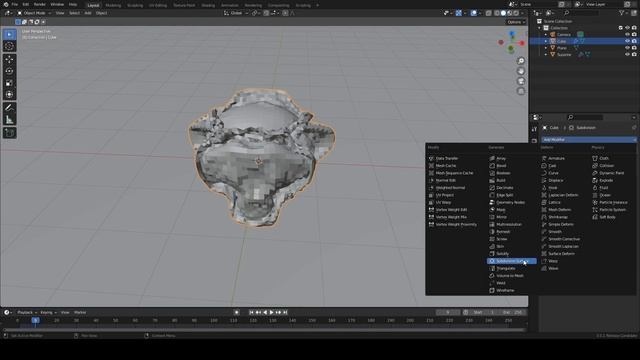
Task: Select the Move tool
Action: point(9,60)
